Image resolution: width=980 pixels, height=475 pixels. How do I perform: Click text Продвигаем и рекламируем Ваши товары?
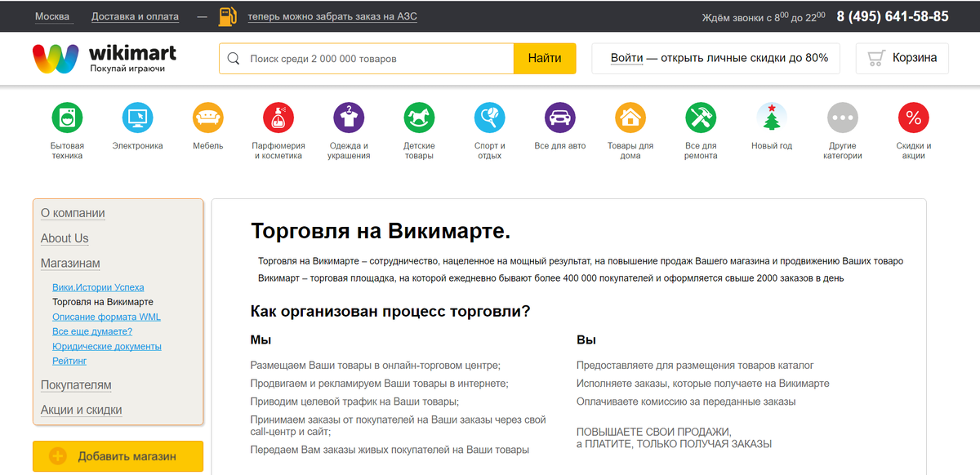[x=380, y=384]
